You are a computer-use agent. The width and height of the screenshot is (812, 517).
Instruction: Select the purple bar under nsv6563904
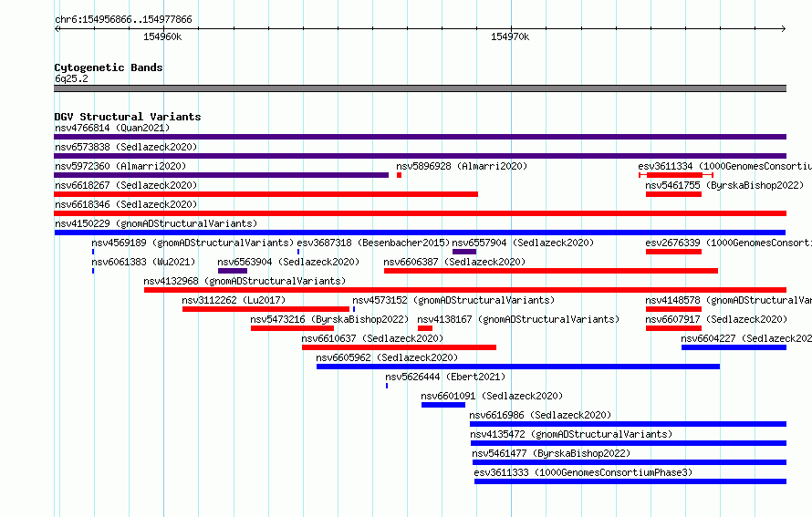233,271
